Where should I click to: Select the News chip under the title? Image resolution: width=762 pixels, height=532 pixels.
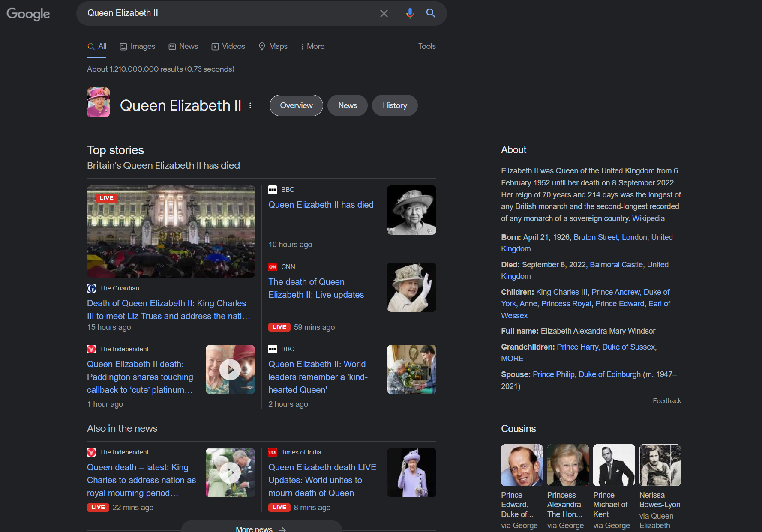pos(348,105)
